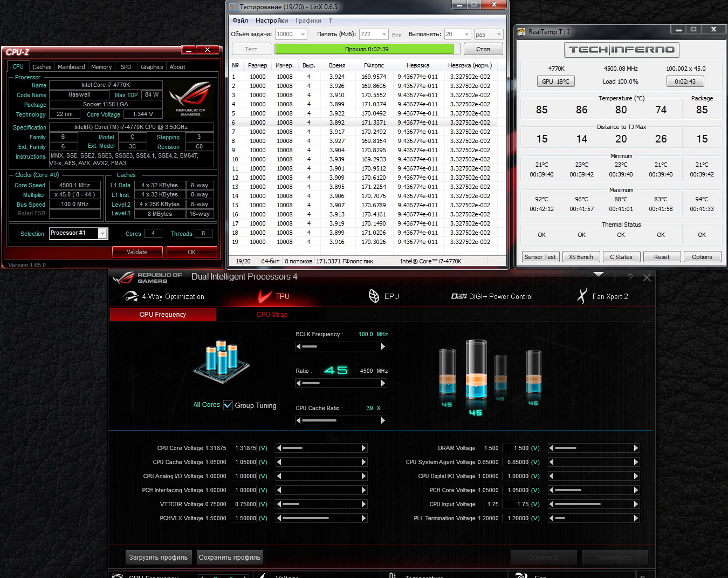Lower PCH Core Voltage with the left arrow
Viewport: 728px width, 578px height.
(551, 490)
